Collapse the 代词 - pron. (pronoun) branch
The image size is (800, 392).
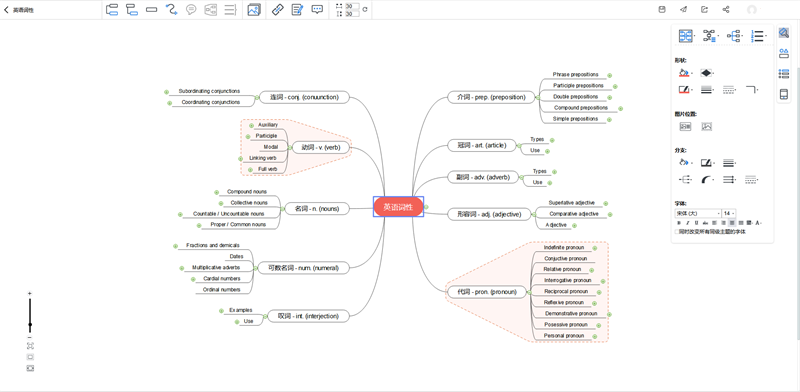529,292
